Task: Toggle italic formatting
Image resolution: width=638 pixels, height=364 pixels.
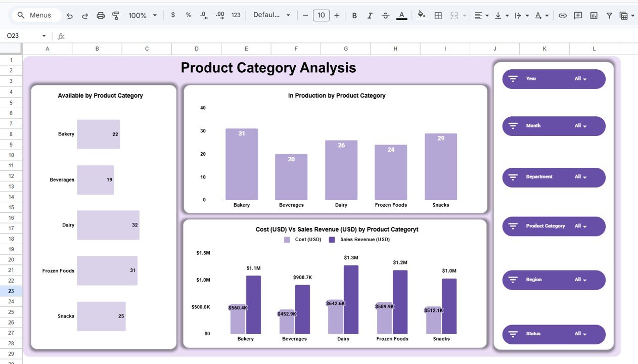Action: 370,15
